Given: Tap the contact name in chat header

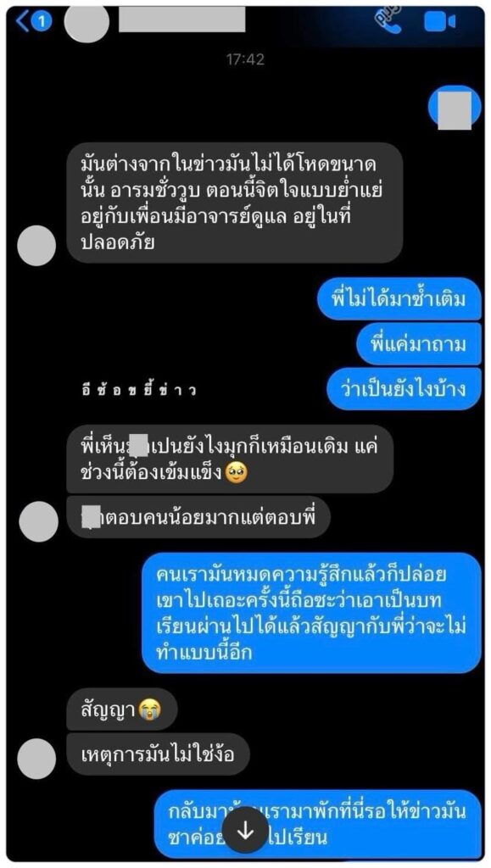Looking at the screenshot, I should click(x=182, y=20).
